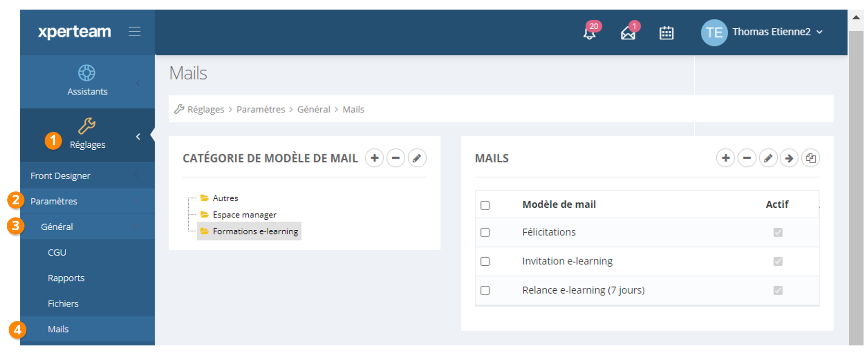Open the messages envelope icon
The image size is (868, 355).
pyautogui.click(x=628, y=33)
